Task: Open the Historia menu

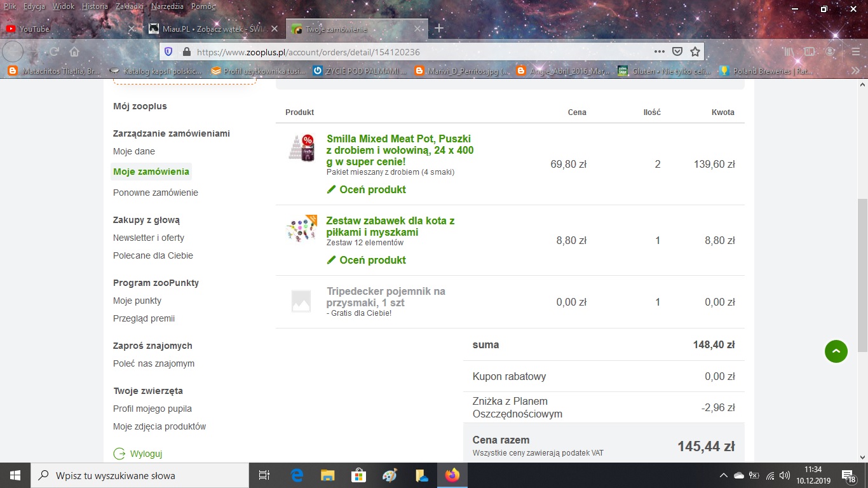Action: (95, 6)
